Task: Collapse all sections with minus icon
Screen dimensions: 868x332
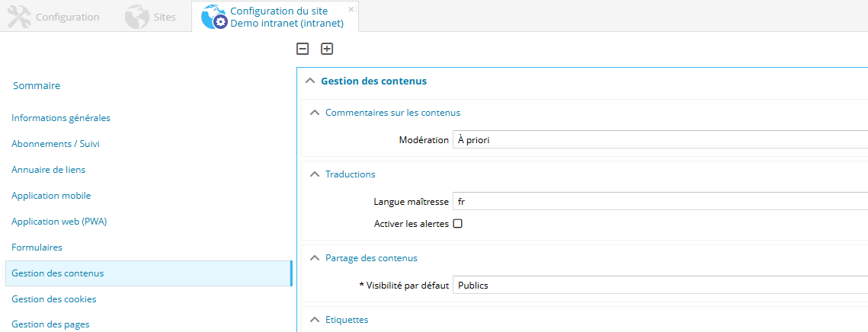Action: coord(303,49)
